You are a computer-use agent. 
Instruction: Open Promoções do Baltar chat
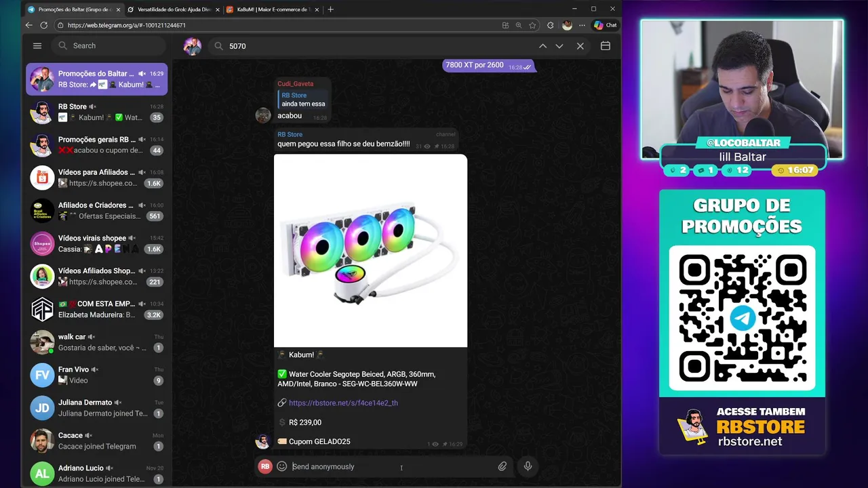tap(97, 79)
